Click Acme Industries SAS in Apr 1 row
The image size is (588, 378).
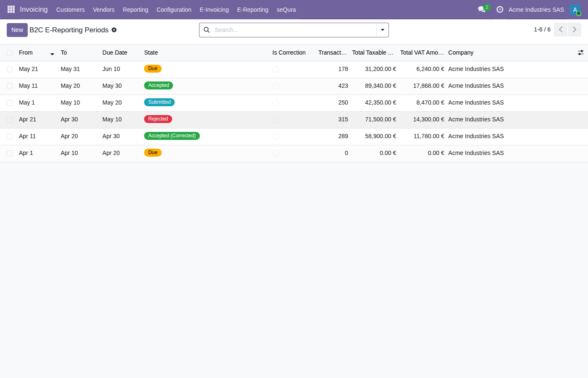(x=476, y=153)
